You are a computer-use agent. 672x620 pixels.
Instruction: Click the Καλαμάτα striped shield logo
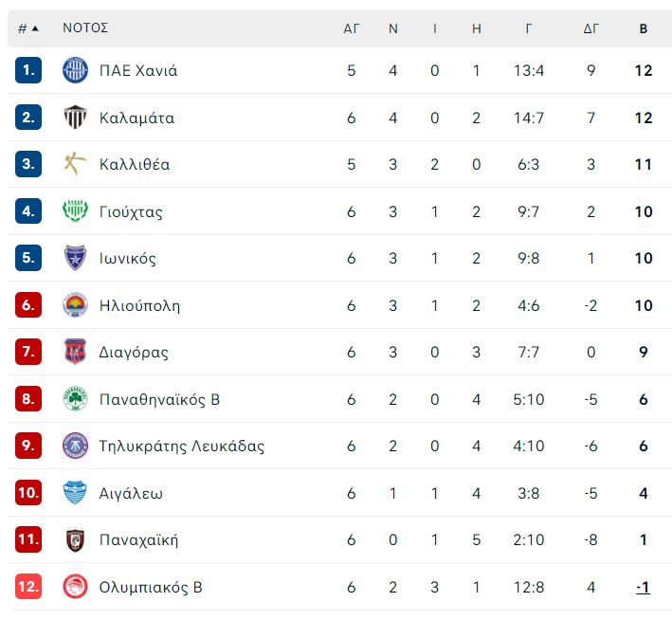(x=75, y=117)
